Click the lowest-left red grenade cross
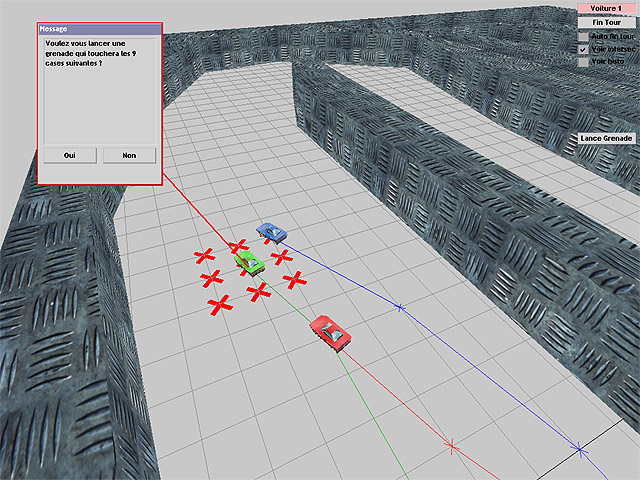 point(220,303)
